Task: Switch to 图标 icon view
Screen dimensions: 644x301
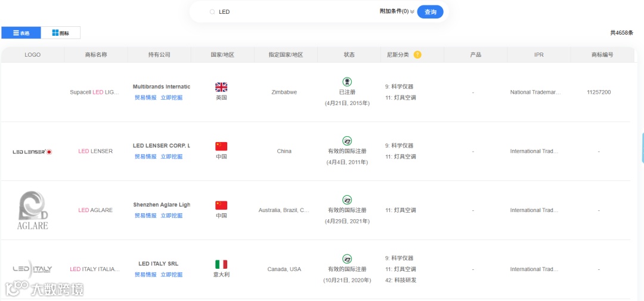Action: coord(61,33)
